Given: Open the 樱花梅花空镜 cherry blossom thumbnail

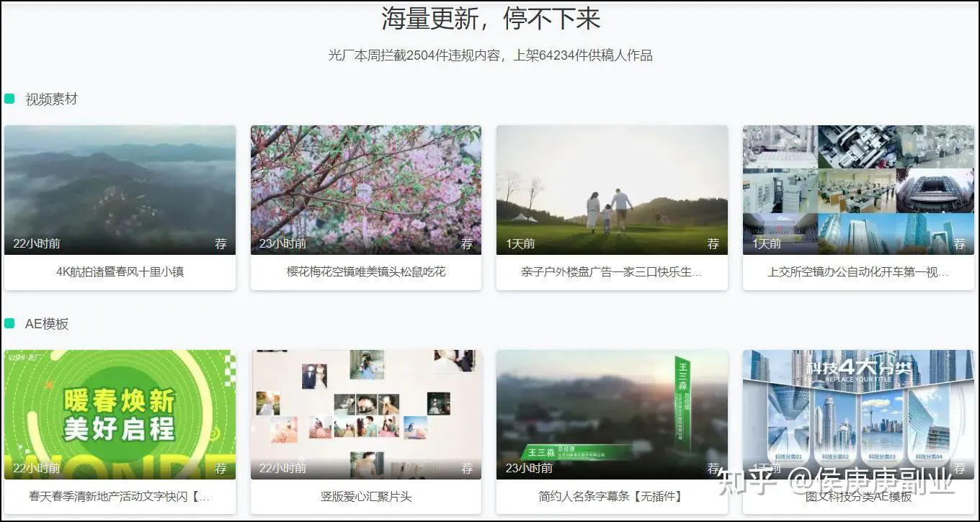Looking at the screenshot, I should point(366,190).
